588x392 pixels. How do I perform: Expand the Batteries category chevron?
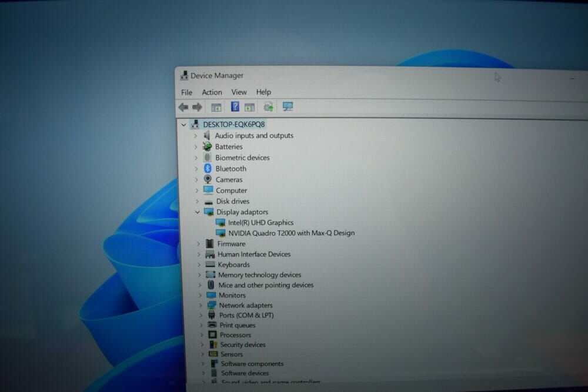tap(195, 147)
